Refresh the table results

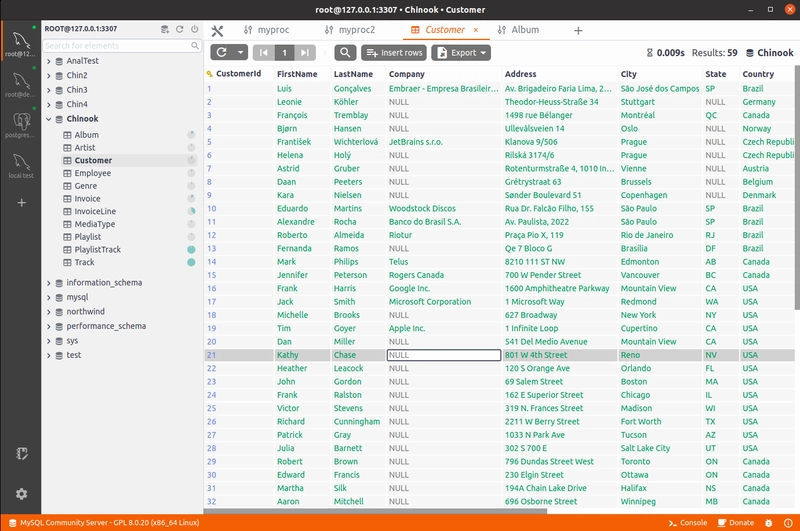click(x=221, y=53)
